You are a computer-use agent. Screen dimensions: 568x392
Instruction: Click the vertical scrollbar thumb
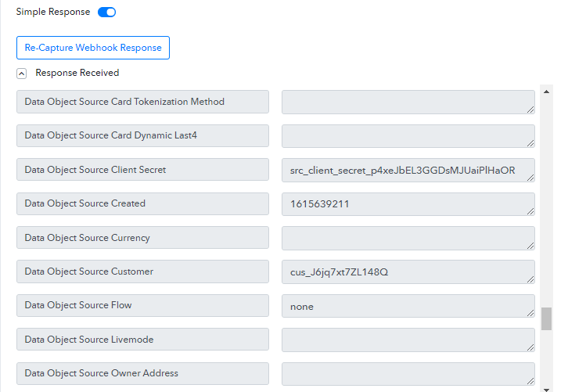(546, 319)
